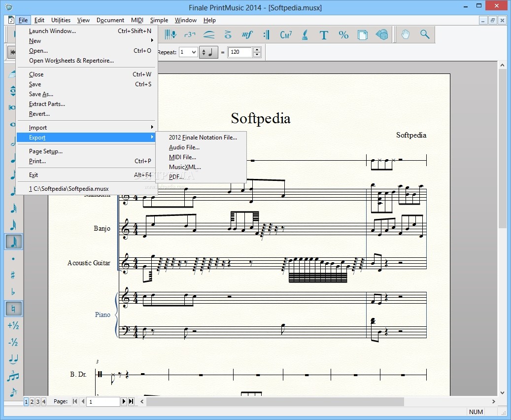Viewport: 511px width, 420px height.
Task: Increase tempo with the up stepper
Action: 257,50
